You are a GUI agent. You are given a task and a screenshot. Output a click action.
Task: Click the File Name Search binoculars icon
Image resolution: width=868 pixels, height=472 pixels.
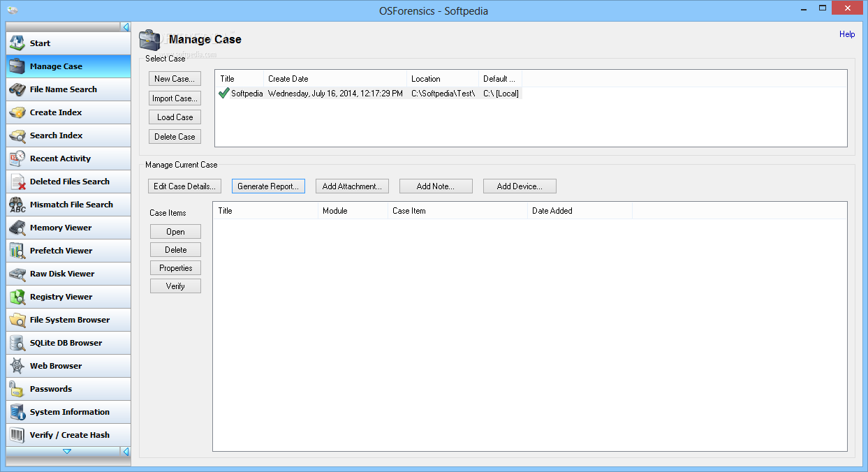pos(17,89)
